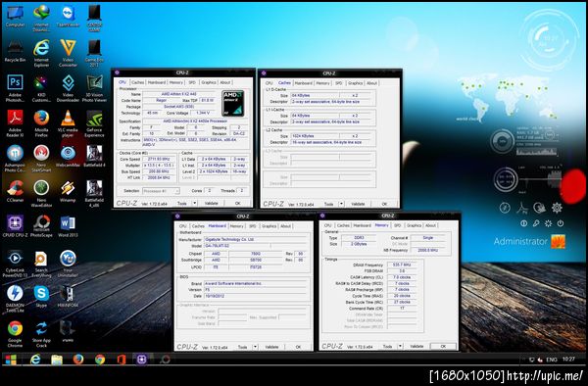Screen dimensions: 588x386
Task: Click the Administrator avatar picture
Action: 558,241
